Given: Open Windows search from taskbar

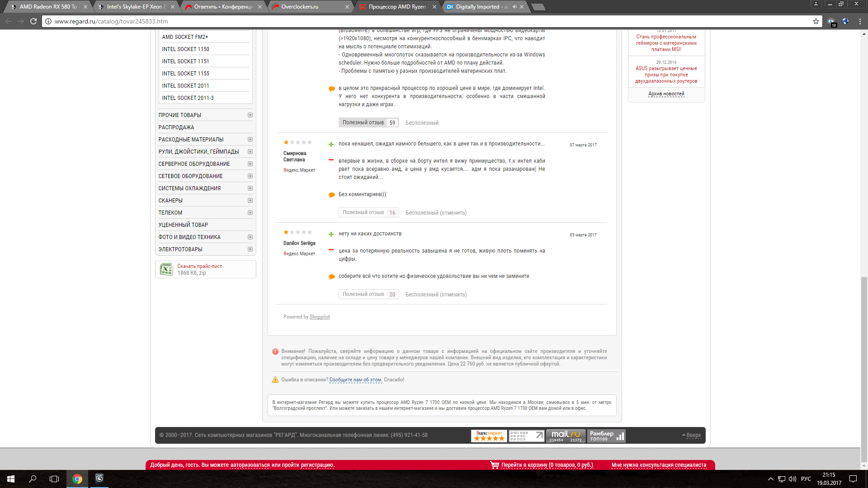Looking at the screenshot, I should pyautogui.click(x=33, y=479).
